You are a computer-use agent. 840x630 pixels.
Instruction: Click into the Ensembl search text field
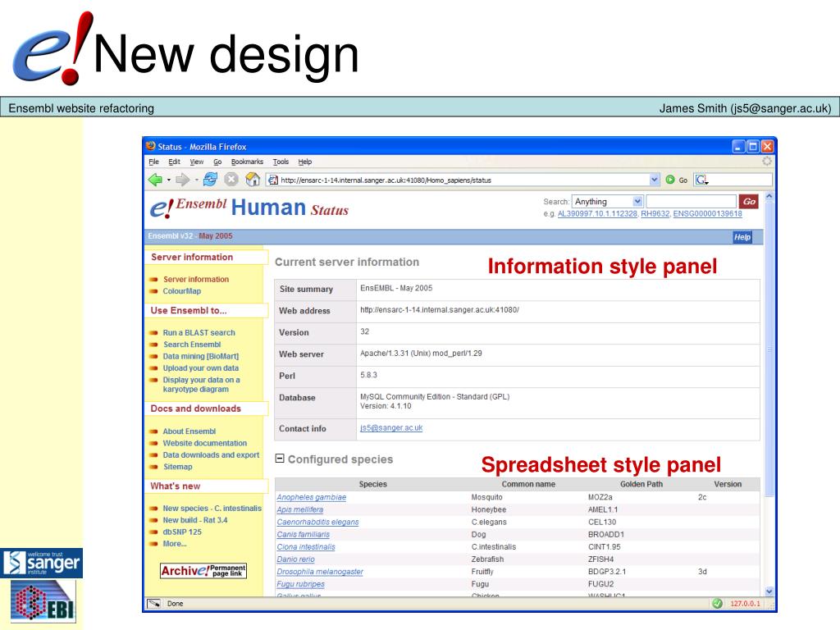(691, 202)
